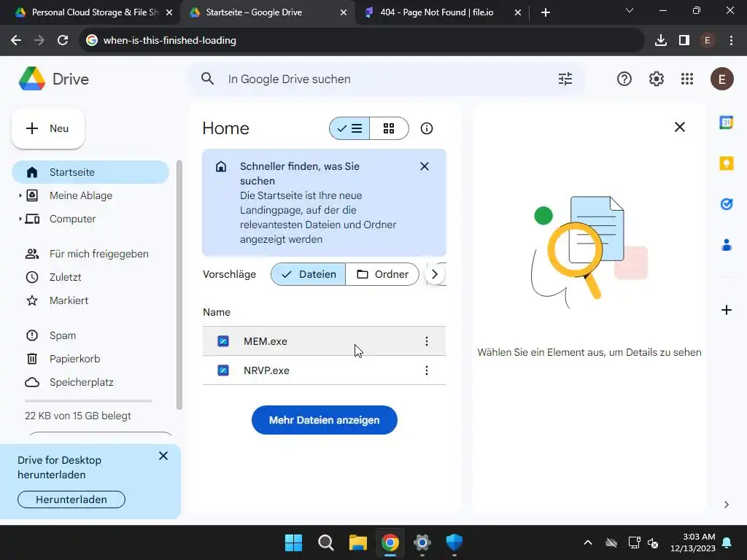Select the NRVP.exe file row
The width and height of the screenshot is (747, 560).
(x=325, y=370)
